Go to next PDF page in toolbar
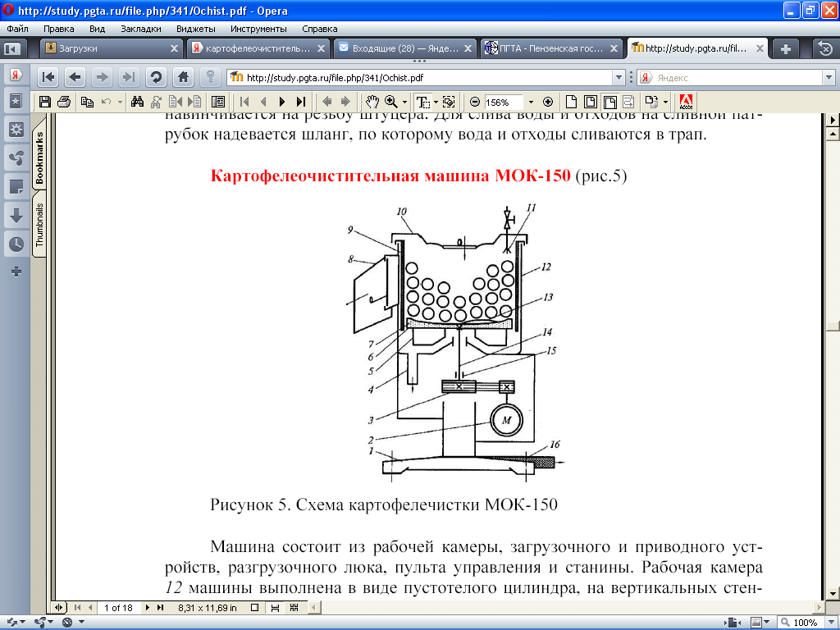The width and height of the screenshot is (840, 630). point(282,102)
